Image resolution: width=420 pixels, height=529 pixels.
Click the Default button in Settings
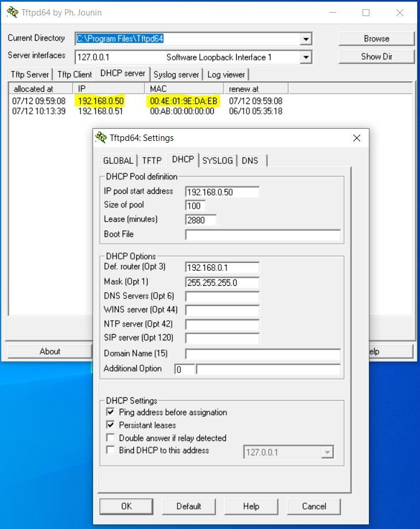[x=189, y=506]
